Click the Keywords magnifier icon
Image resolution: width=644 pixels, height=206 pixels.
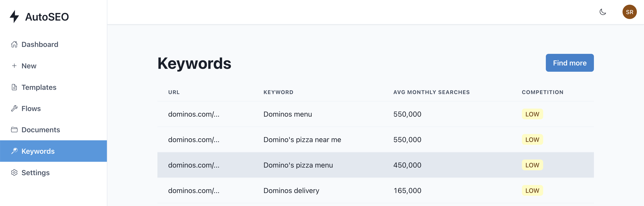14,151
